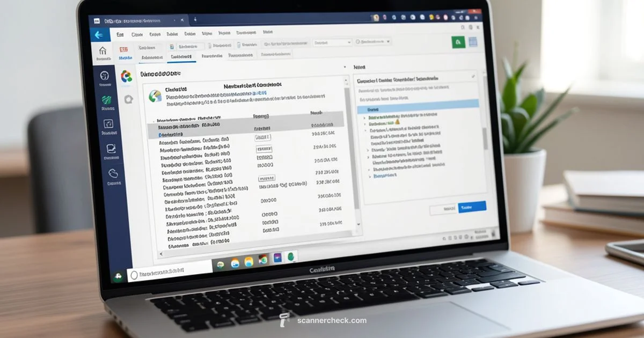644x338 pixels.
Task: Click the green leaf-style sidebar icon
Action: tap(107, 100)
